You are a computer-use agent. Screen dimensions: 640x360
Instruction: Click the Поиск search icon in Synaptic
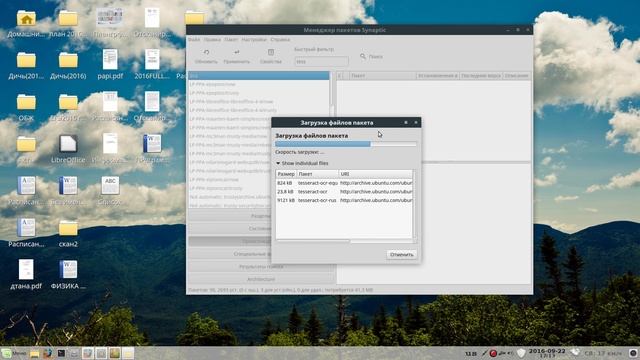pyautogui.click(x=363, y=56)
